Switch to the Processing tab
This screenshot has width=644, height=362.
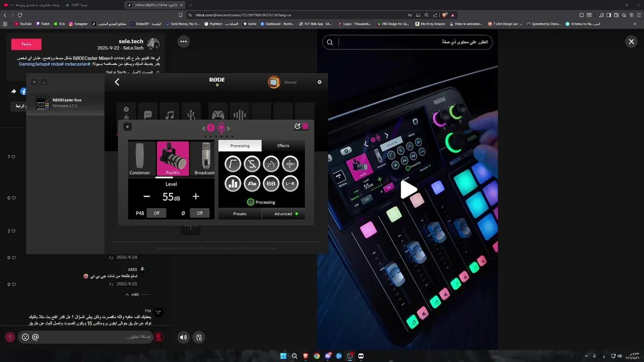click(240, 145)
